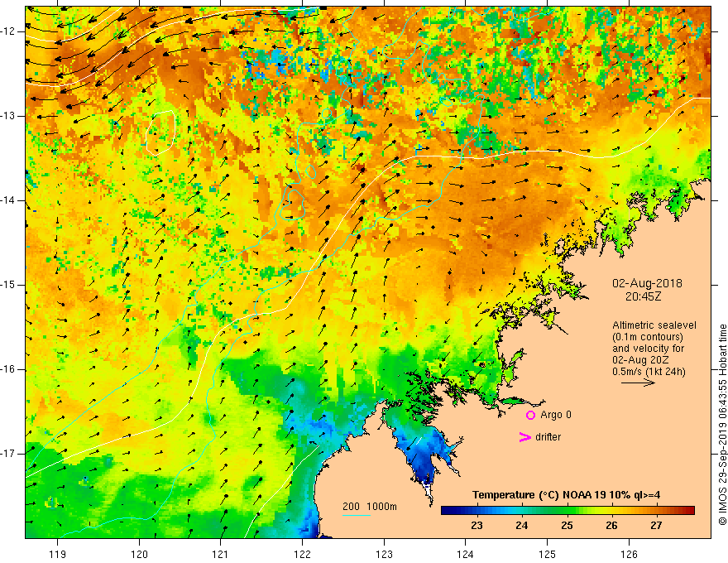Viewport: 728px width, 563px height.
Task: Click the 200 1000m depth label
Action: [370, 507]
